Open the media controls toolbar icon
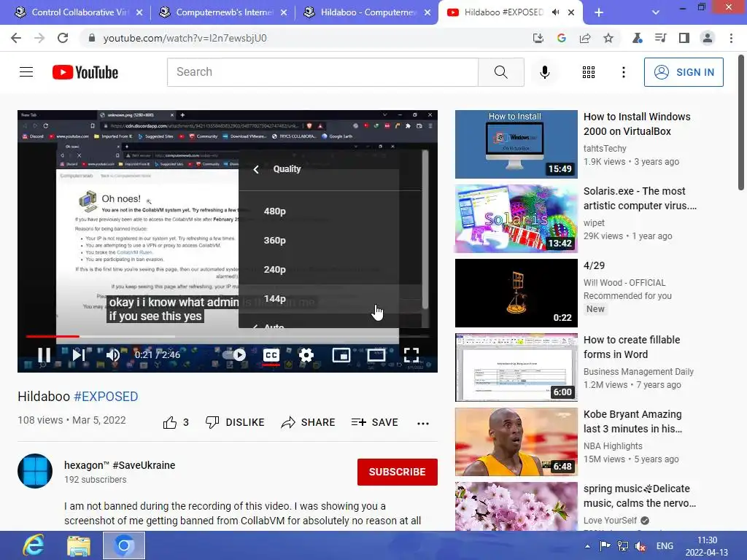The image size is (747, 560). [660, 38]
